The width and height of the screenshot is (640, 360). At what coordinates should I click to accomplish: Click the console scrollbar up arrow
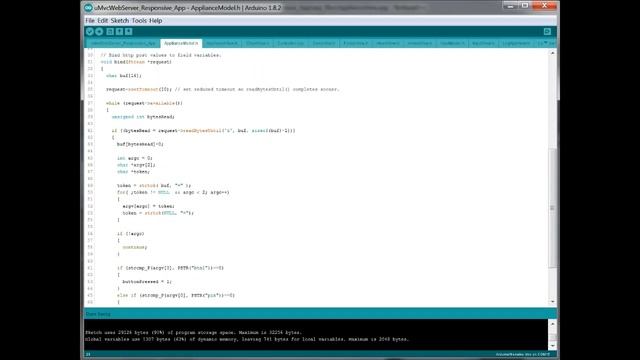point(553,324)
